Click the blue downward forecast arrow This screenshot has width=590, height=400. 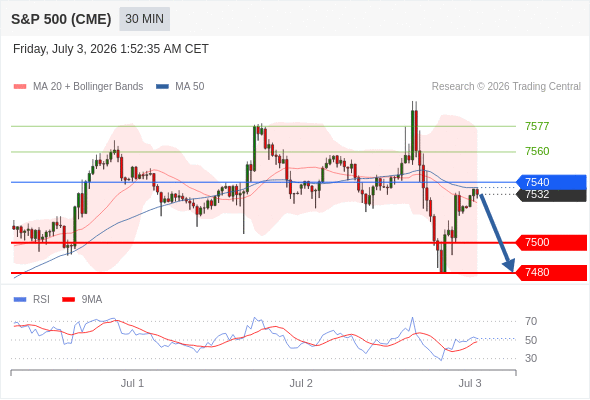(497, 232)
